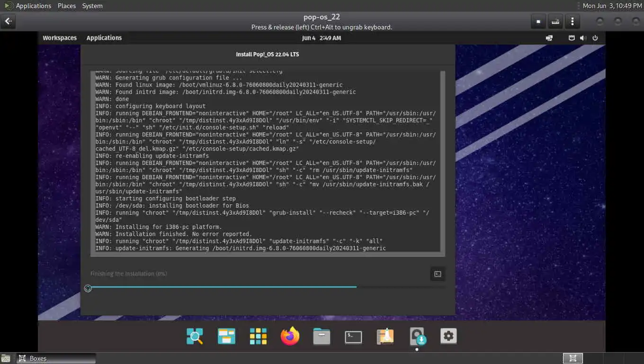Click '/dev/sda: installing bootloader for Bios' log line
The width and height of the screenshot is (644, 364).
coord(172,206)
